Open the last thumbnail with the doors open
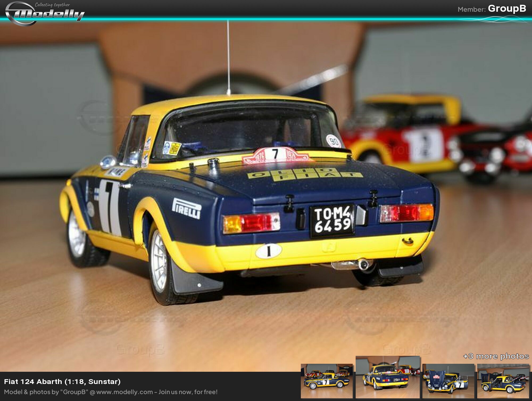This screenshot has width=532, height=401. (503, 381)
